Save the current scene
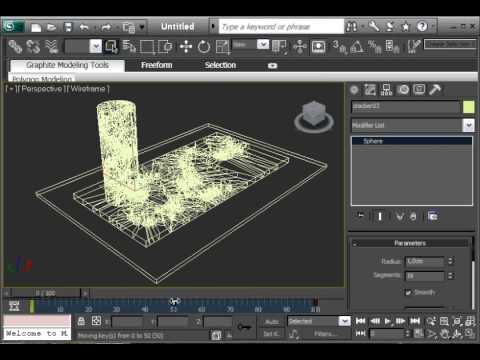Viewport: 480px width, 360px height. (x=68, y=27)
